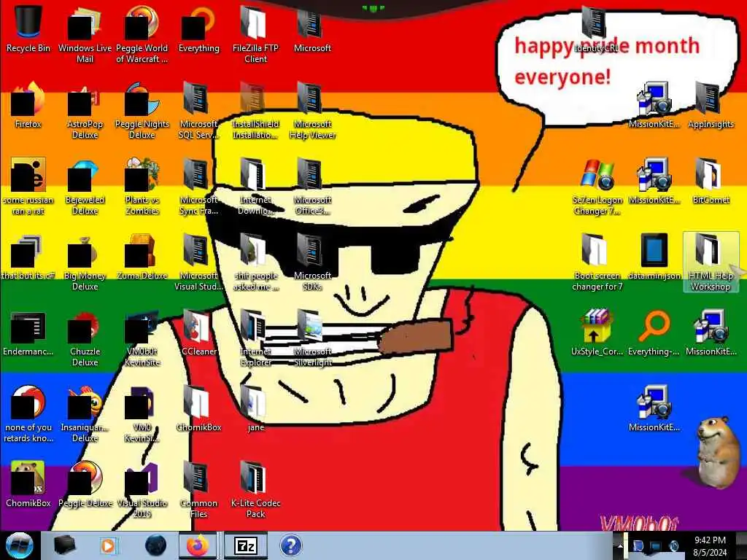This screenshot has width=747, height=560.
Task: Open the Zuma Deluxe game shortcut
Action: point(142,257)
